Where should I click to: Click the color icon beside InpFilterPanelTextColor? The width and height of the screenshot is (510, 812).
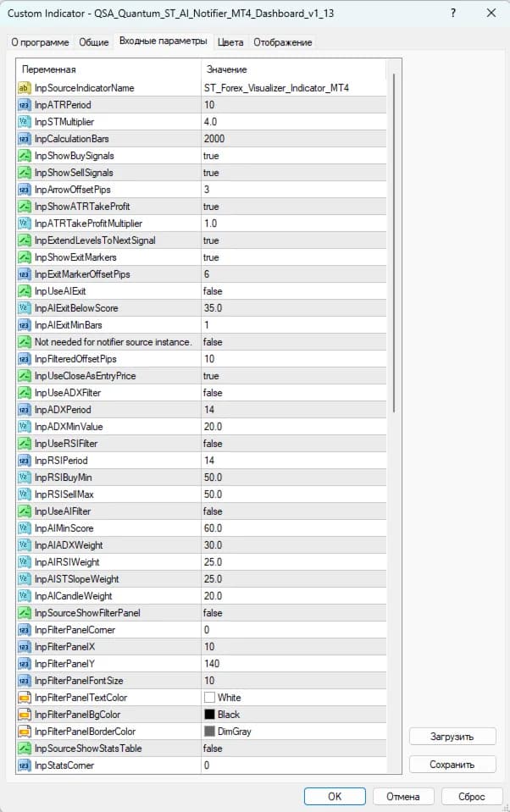(x=24, y=698)
